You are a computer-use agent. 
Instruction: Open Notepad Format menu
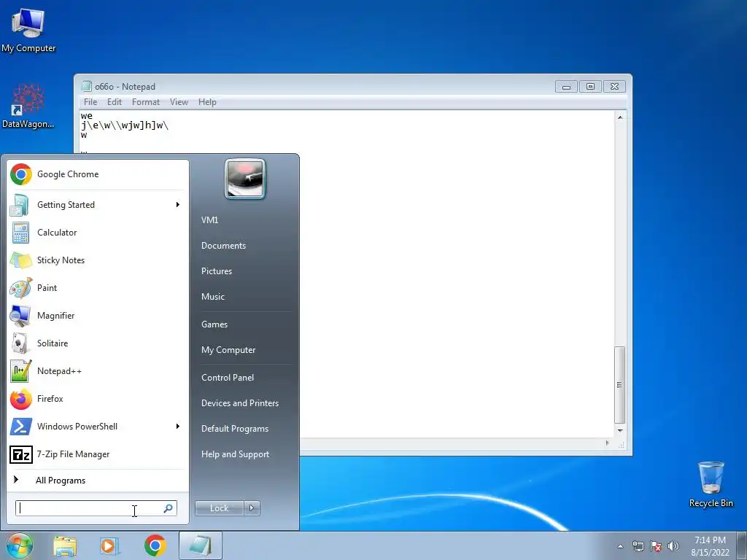click(146, 102)
